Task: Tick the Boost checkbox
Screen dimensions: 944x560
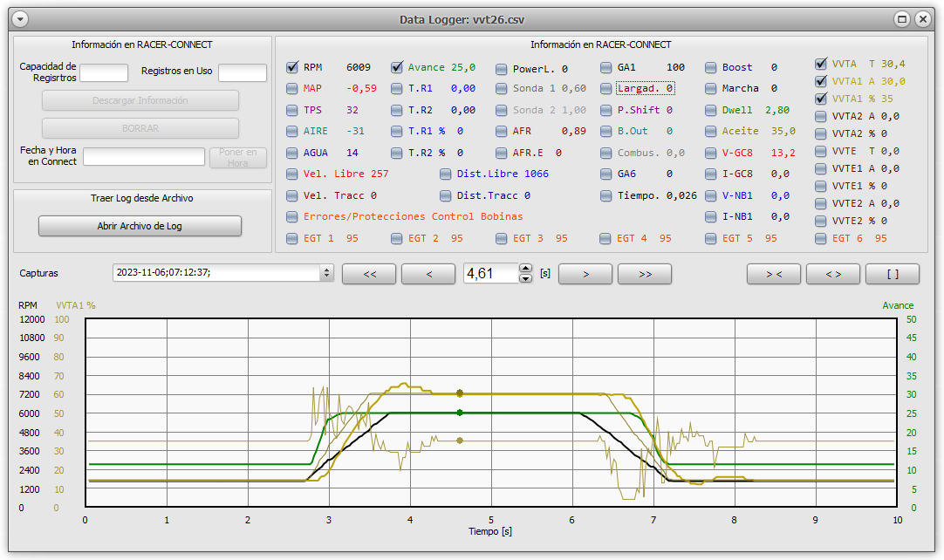Action: click(x=711, y=67)
